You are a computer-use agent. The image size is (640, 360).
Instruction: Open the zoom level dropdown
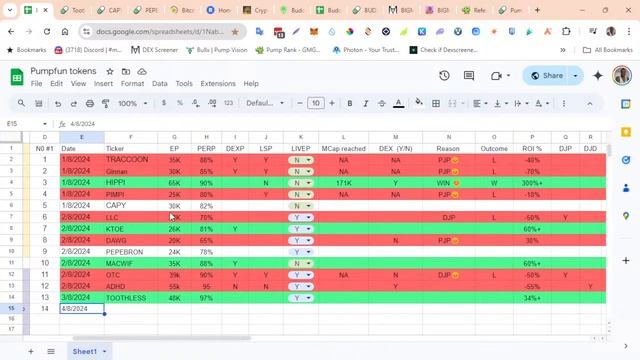click(133, 104)
